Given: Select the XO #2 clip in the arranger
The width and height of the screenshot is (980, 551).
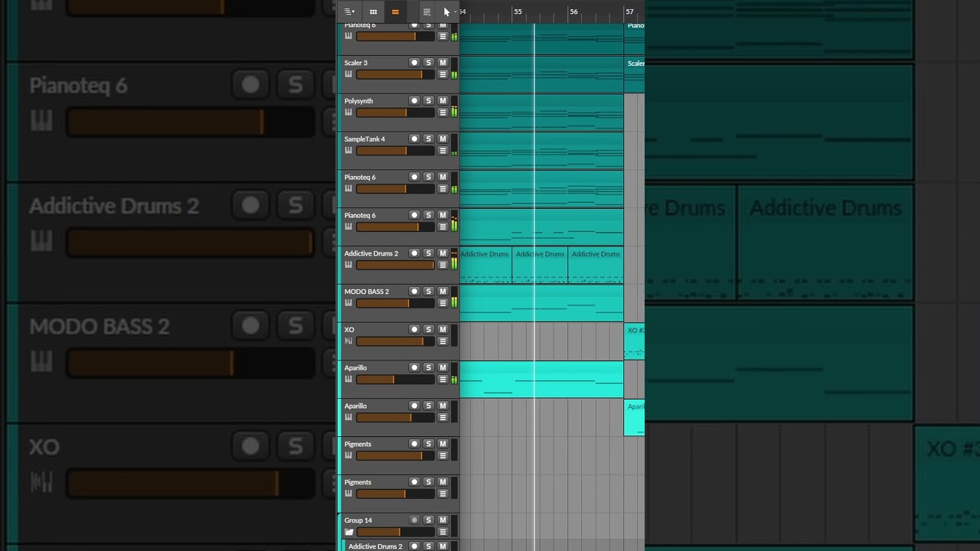Looking at the screenshot, I should click(635, 341).
